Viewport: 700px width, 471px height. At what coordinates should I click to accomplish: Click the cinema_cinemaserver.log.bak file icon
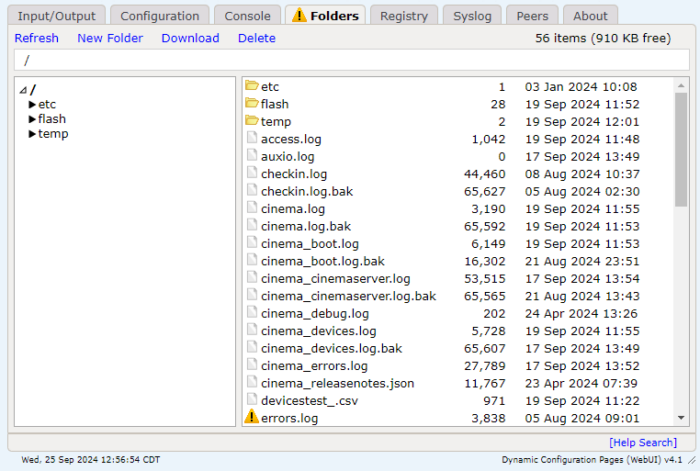252,294
